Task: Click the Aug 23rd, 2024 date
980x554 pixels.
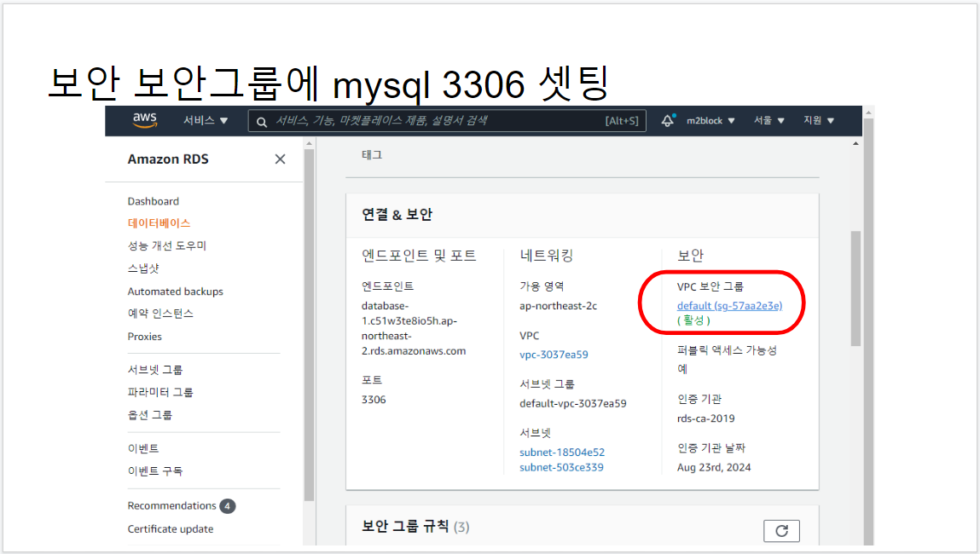Action: pos(714,467)
